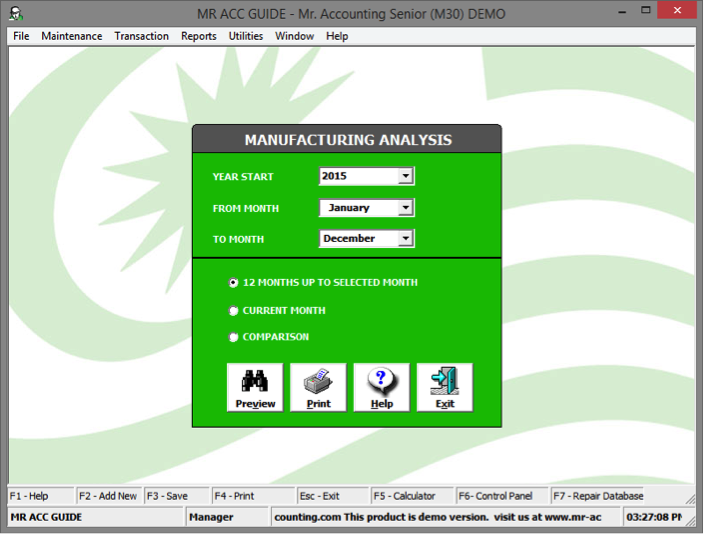
Task: Open the Window menu
Action: click(x=295, y=36)
